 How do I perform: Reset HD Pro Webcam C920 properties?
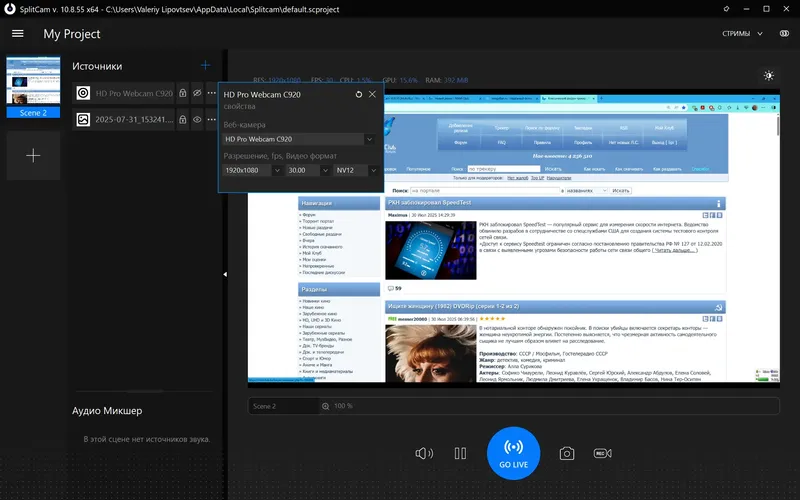pos(359,94)
